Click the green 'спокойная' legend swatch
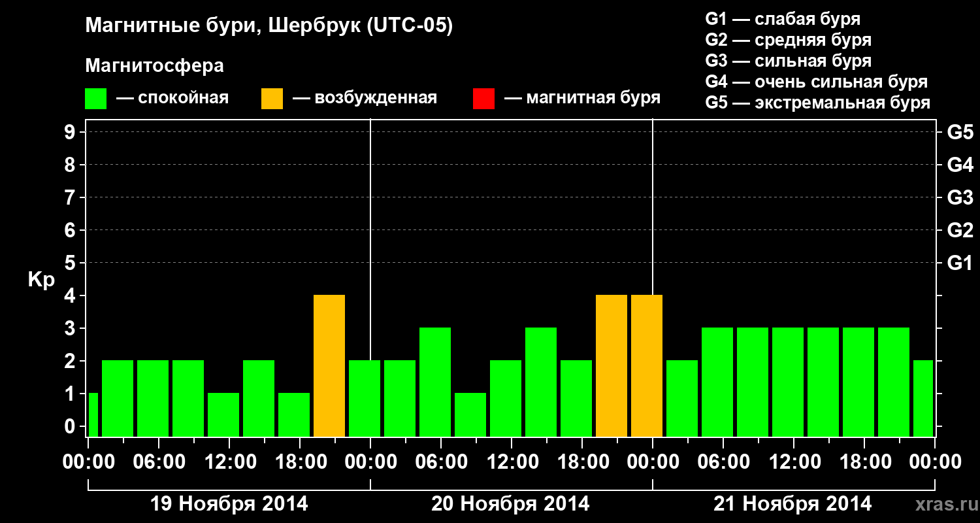 tap(95, 99)
